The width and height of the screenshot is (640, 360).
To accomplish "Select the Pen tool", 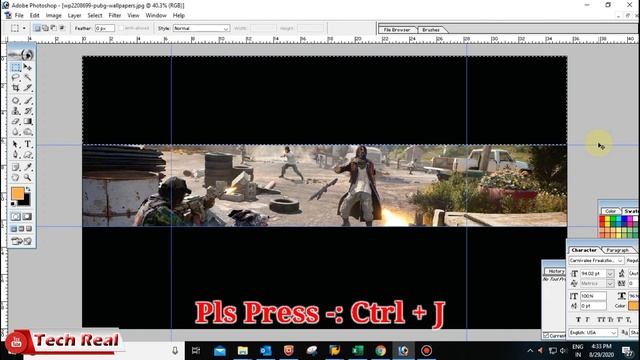I will pos(16,155).
